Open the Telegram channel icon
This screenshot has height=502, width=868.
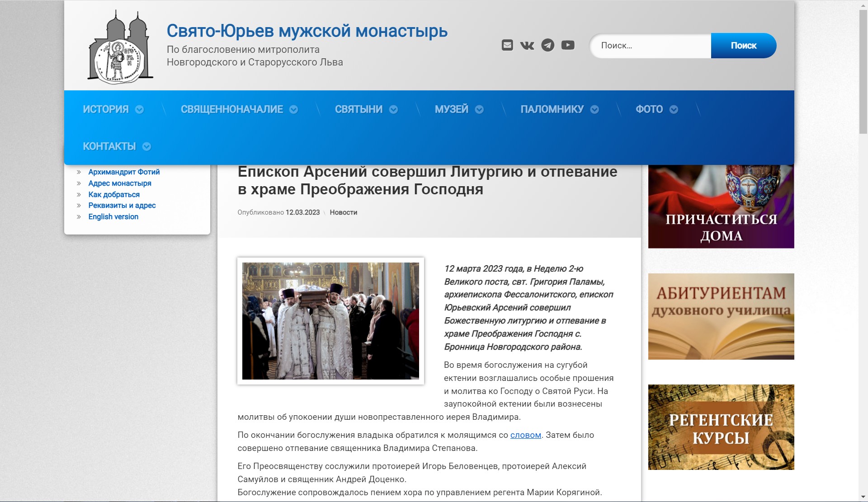547,45
